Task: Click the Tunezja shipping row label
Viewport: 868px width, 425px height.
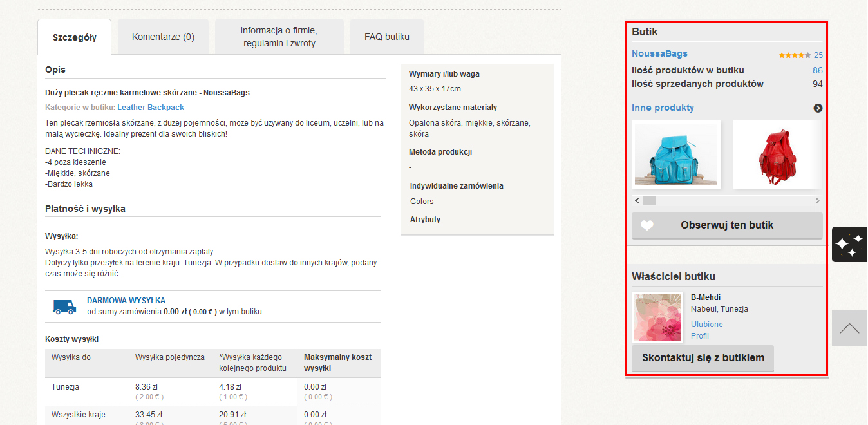Action: click(66, 387)
